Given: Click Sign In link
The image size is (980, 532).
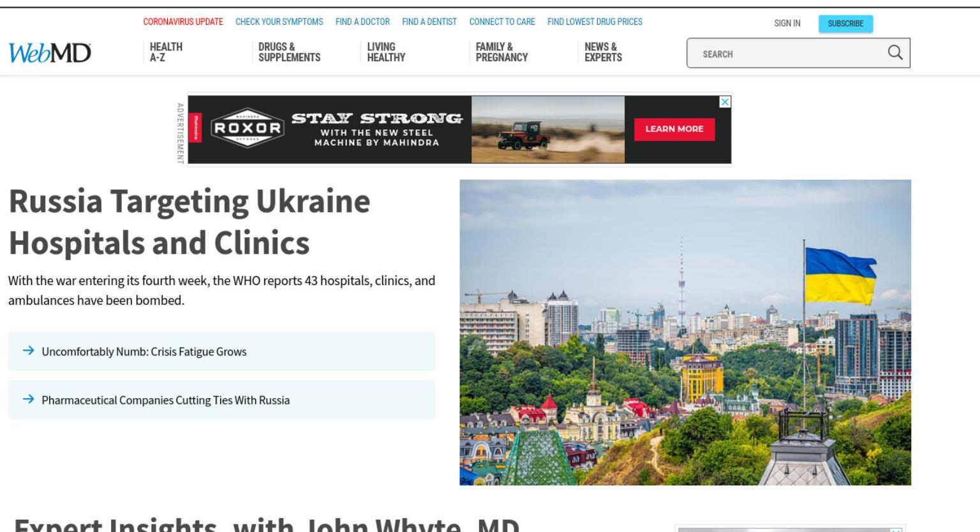Looking at the screenshot, I should coord(787,24).
